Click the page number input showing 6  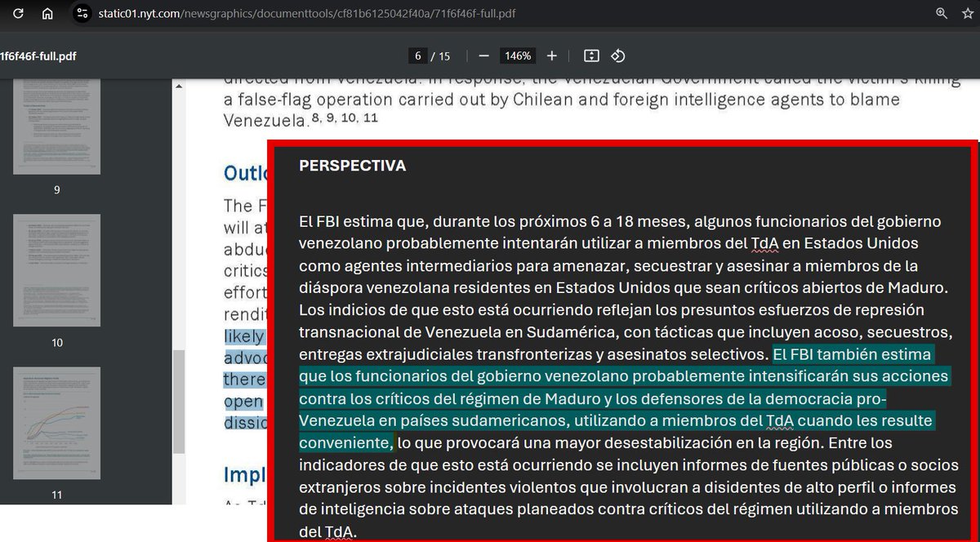417,56
